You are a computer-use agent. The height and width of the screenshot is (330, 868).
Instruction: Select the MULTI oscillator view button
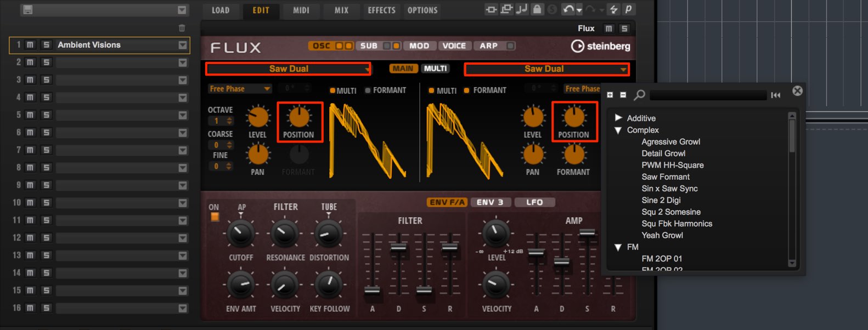(435, 69)
